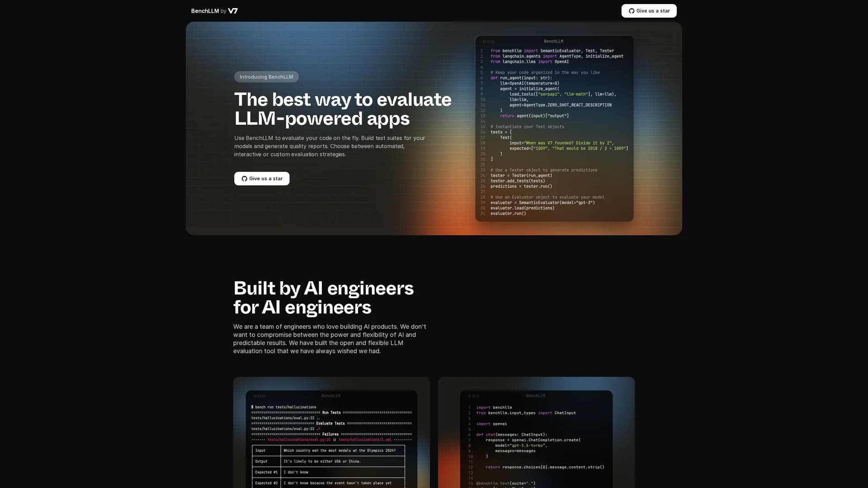Click 'Output' row label in terminal table
Screen dimensions: 868x488
pos(261,461)
